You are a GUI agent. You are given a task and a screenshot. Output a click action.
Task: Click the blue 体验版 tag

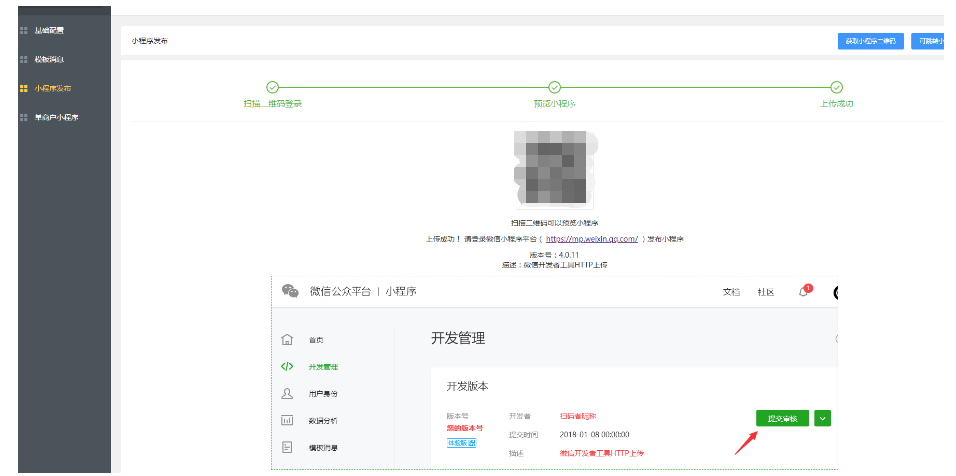(462, 442)
